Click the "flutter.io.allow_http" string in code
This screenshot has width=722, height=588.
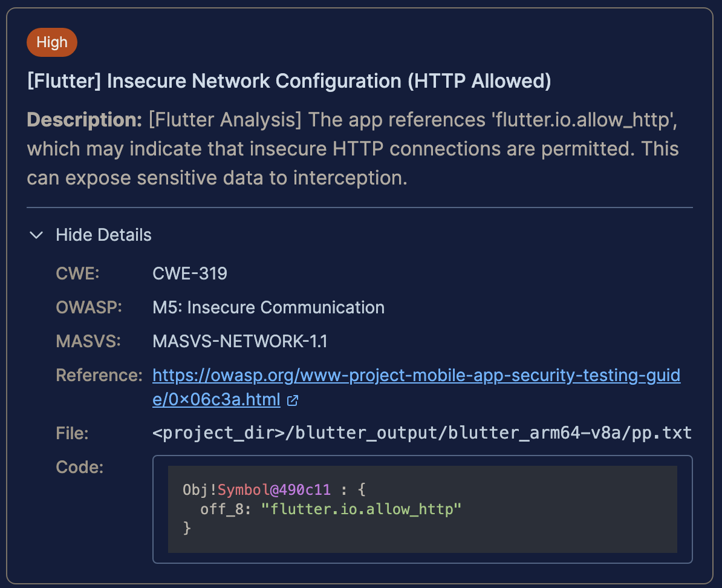point(361,509)
